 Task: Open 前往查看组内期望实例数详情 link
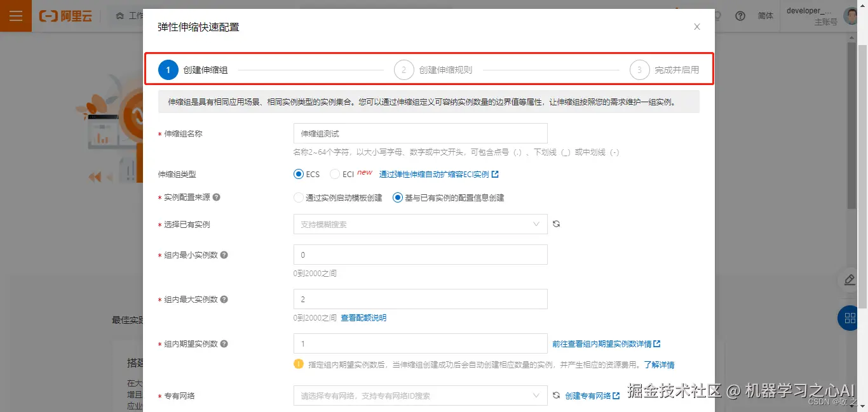pyautogui.click(x=606, y=344)
